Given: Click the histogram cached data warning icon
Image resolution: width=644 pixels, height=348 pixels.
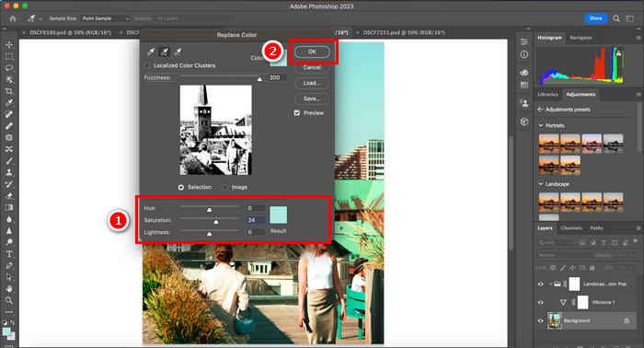Looking at the screenshot, I should click(618, 53).
